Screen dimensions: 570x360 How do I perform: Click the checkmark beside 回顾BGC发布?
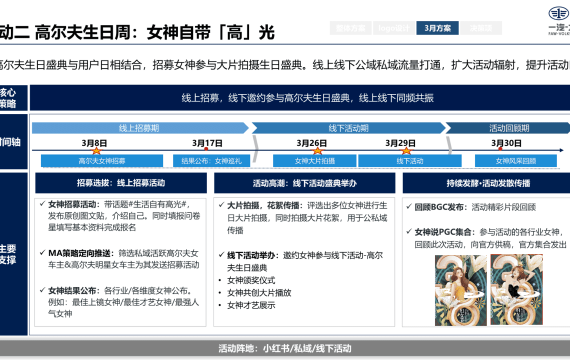click(x=409, y=207)
